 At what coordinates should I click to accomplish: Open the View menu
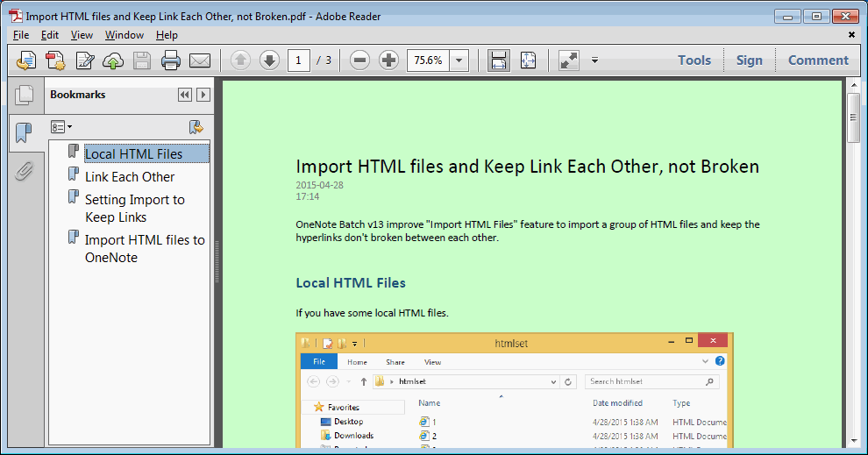click(x=82, y=35)
